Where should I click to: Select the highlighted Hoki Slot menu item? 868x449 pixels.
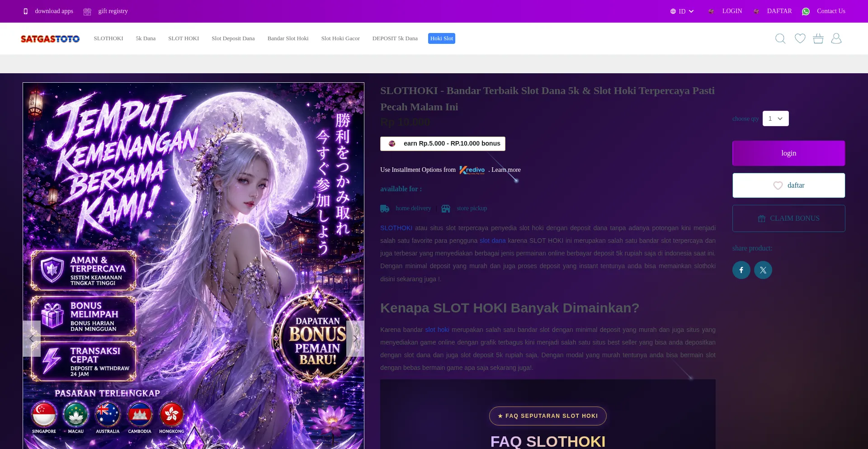click(x=442, y=38)
